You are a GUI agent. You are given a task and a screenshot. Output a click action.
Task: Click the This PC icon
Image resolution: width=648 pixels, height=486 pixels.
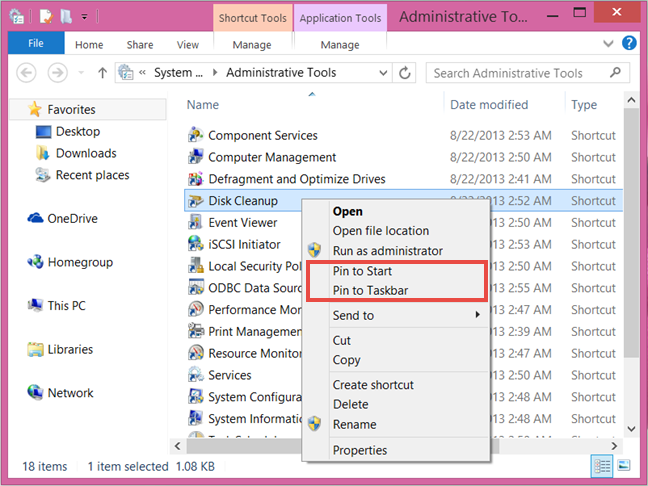[x=35, y=305]
